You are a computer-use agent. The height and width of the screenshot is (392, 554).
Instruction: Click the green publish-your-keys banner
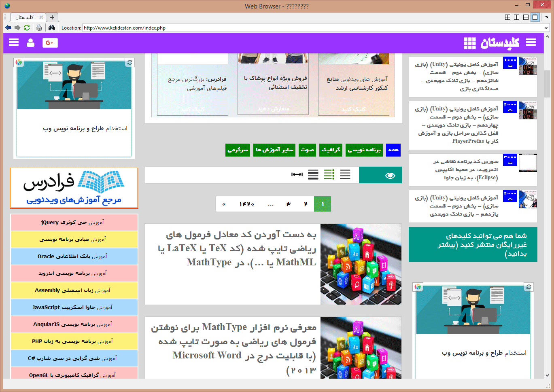coord(473,245)
